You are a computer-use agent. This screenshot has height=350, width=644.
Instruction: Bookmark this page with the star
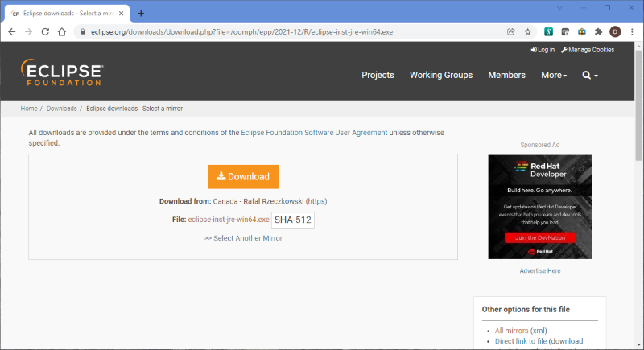(x=528, y=32)
